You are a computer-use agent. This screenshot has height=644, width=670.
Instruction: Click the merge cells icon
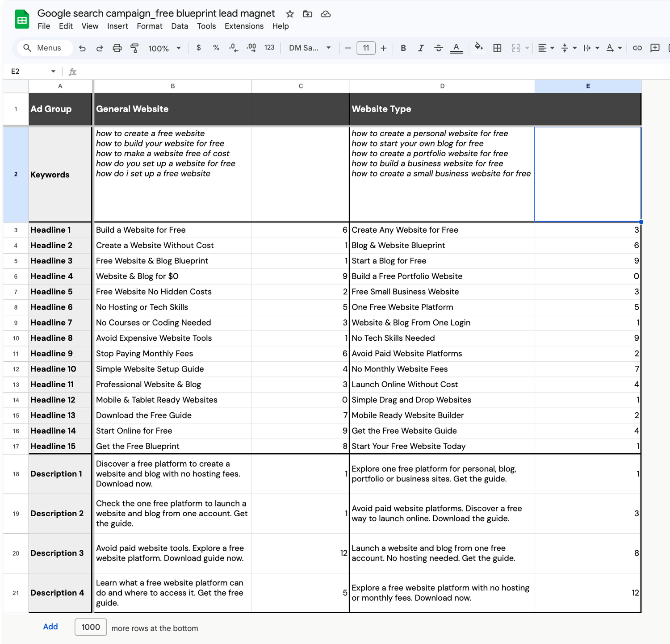pos(516,48)
